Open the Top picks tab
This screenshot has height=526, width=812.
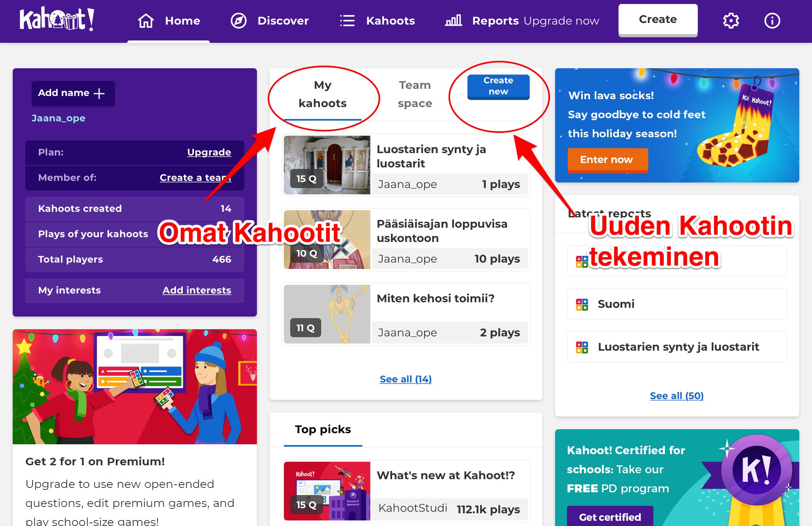(323, 430)
